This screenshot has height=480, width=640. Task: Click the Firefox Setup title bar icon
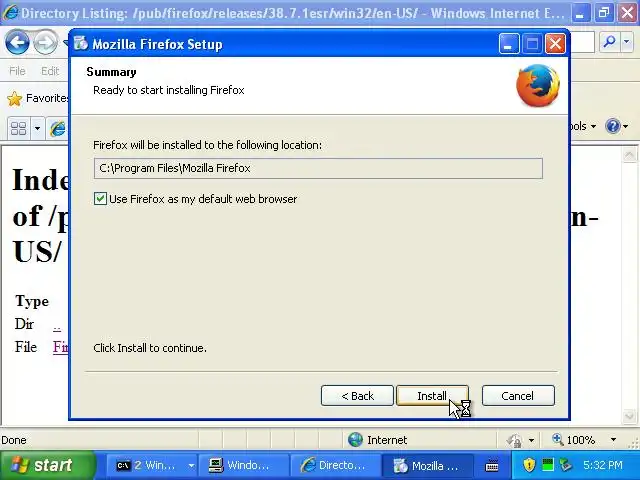81,43
